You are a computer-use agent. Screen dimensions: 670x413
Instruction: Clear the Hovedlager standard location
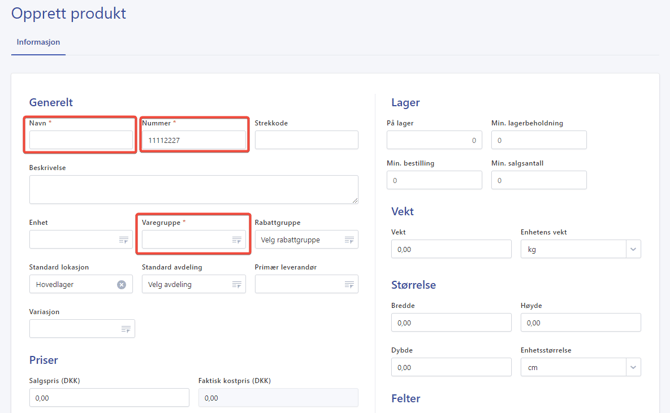121,284
